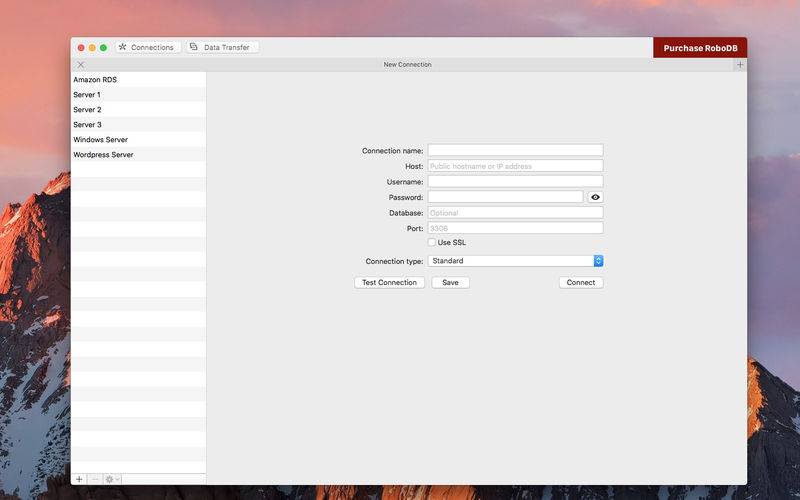Choose Windows Server from the connection list
Image resolution: width=800 pixels, height=500 pixels.
click(100, 140)
